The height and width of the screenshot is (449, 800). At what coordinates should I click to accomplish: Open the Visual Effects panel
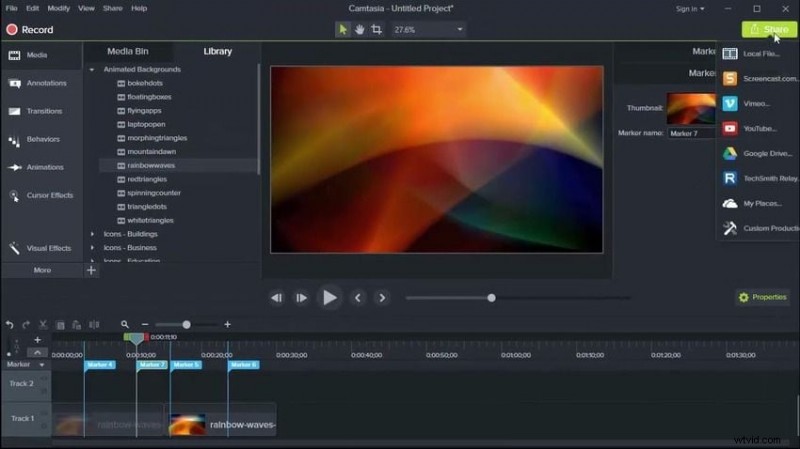tap(41, 248)
